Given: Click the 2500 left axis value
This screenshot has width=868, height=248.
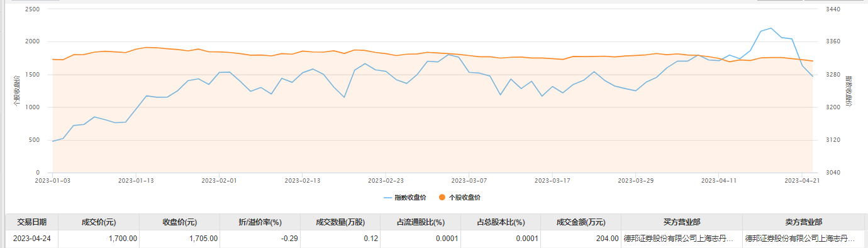Looking at the screenshot, I should click(33, 9).
